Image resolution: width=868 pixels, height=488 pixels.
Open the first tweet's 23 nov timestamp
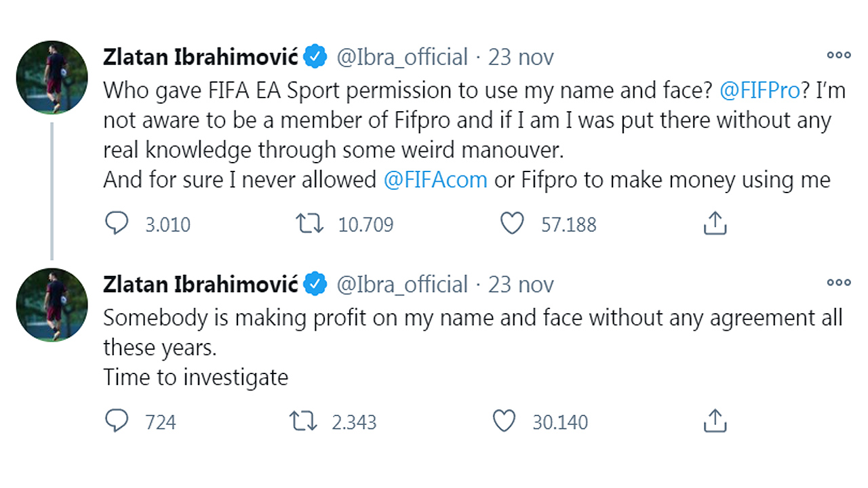[x=521, y=57]
